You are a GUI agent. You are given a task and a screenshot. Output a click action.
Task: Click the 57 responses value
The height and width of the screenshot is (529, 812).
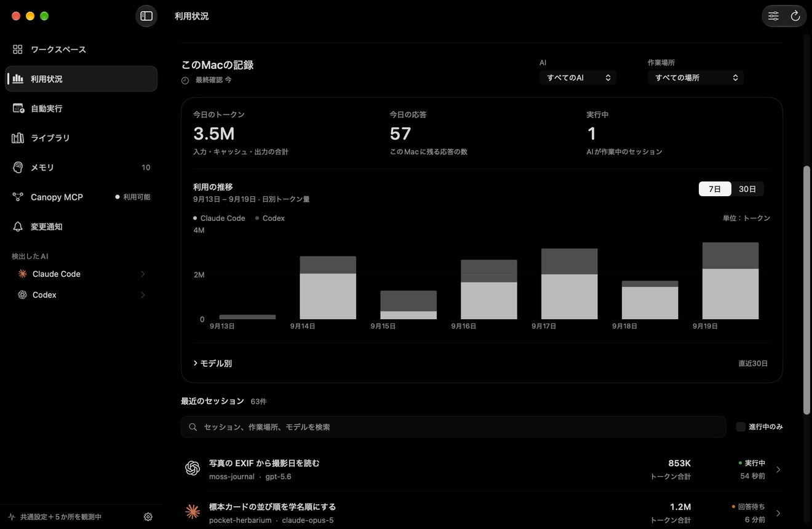coord(400,133)
